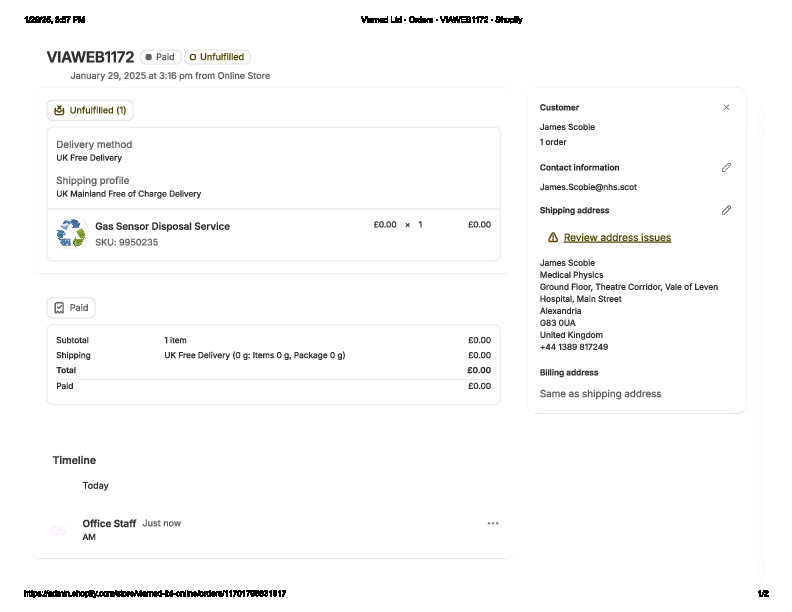
Task: Click the Office Staff timeline entry name
Action: click(x=109, y=523)
